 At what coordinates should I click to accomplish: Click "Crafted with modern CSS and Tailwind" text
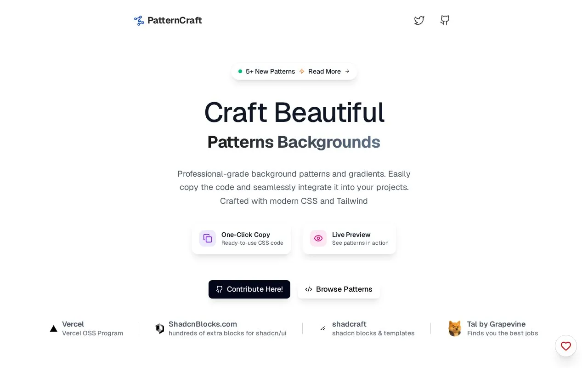coord(294,201)
